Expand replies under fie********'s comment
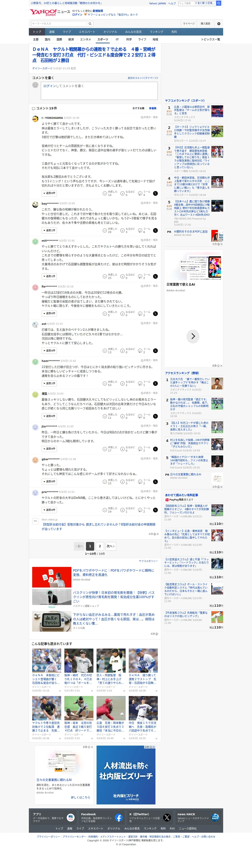This screenshot has width=252, height=868. click(x=49, y=314)
